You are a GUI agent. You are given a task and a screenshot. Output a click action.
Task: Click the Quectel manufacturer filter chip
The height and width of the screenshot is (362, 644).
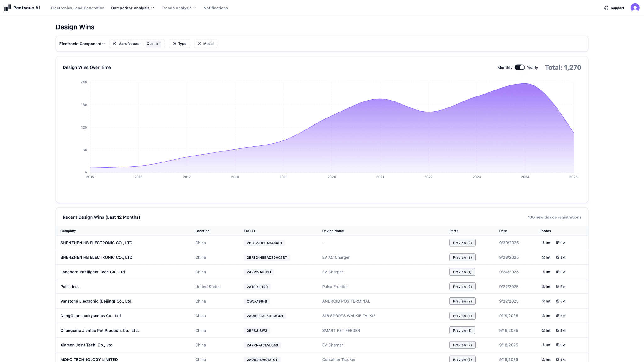pos(153,44)
